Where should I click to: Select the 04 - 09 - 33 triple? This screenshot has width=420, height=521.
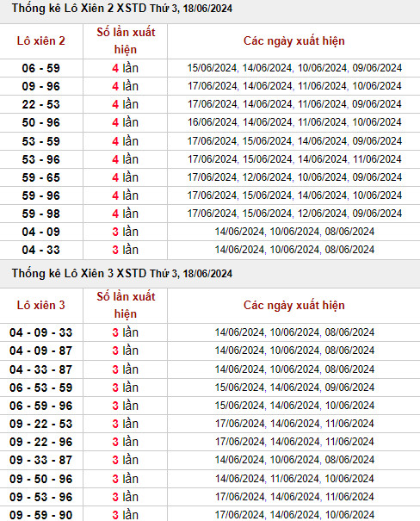click(x=41, y=332)
